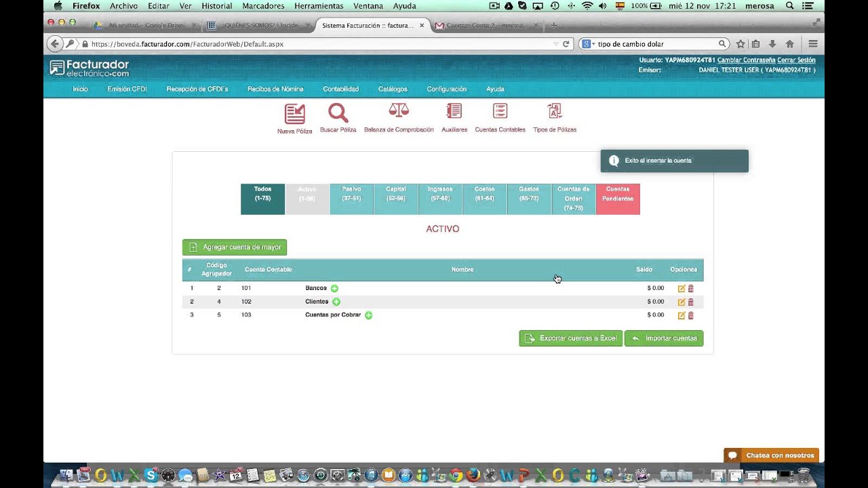Open the Marcadores menu in Firefox
The height and width of the screenshot is (488, 868).
pyautogui.click(x=263, y=5)
